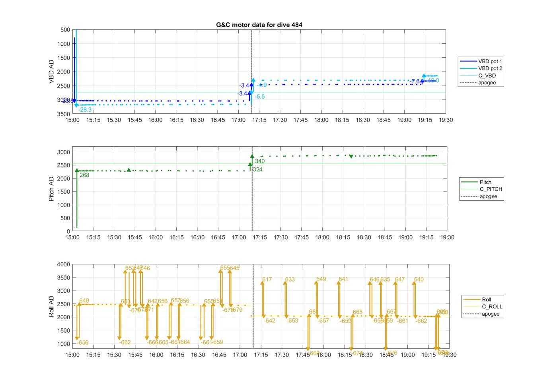Click the "Roll AD" y-axis label
The width and height of the screenshot is (557, 392).
click(51, 306)
